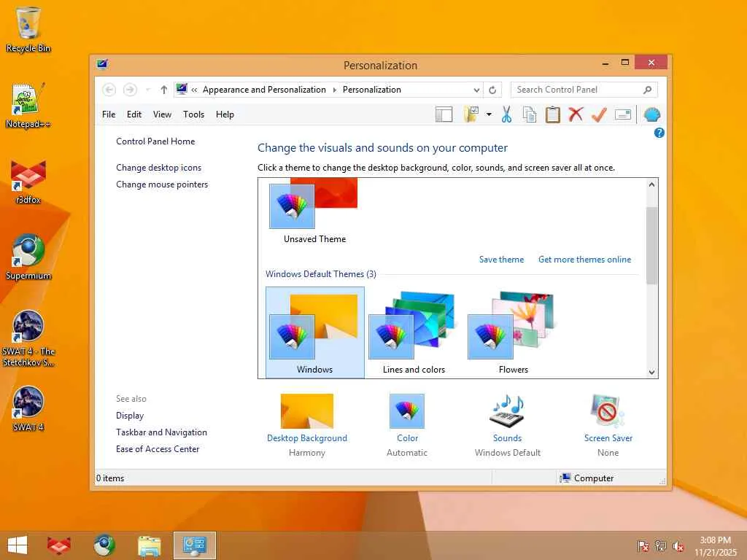Open Help with blue question mark
The width and height of the screenshot is (747, 560).
point(659,133)
